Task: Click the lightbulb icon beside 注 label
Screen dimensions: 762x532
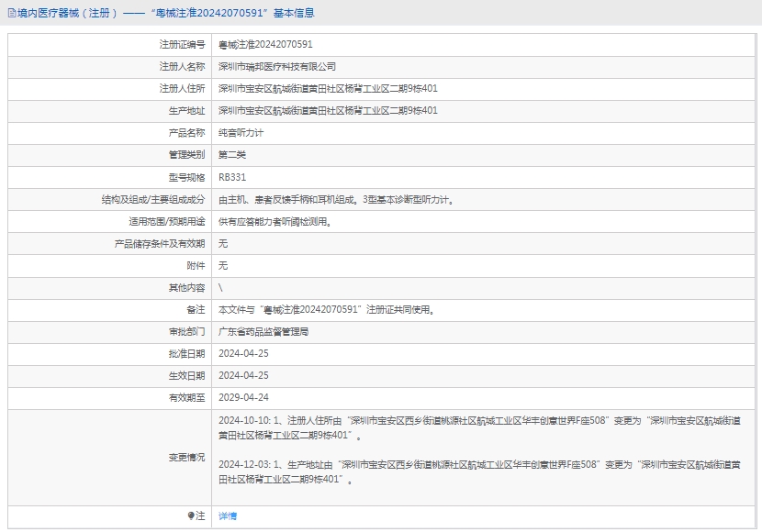Action: pyautogui.click(x=191, y=516)
